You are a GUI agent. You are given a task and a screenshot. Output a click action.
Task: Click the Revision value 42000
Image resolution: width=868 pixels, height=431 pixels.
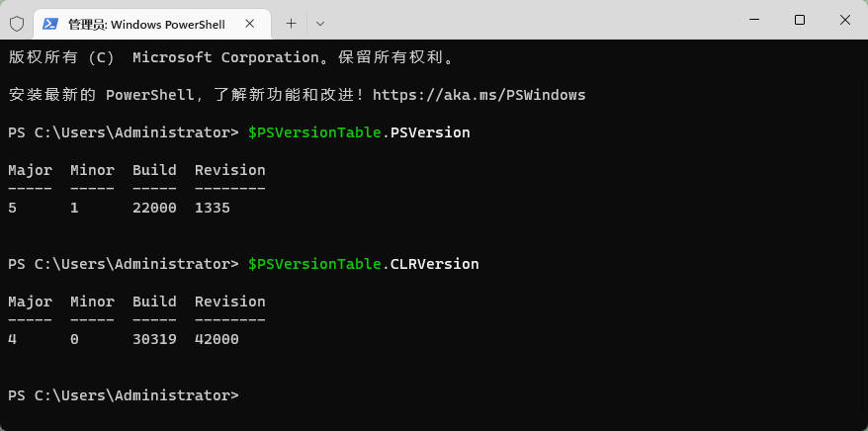coord(217,339)
